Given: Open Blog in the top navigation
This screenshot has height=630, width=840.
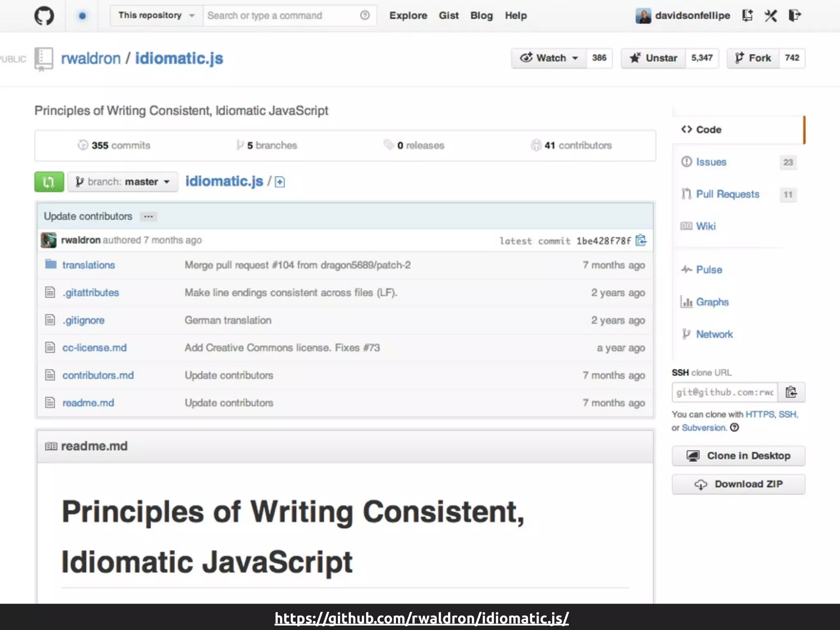Looking at the screenshot, I should pyautogui.click(x=482, y=16).
